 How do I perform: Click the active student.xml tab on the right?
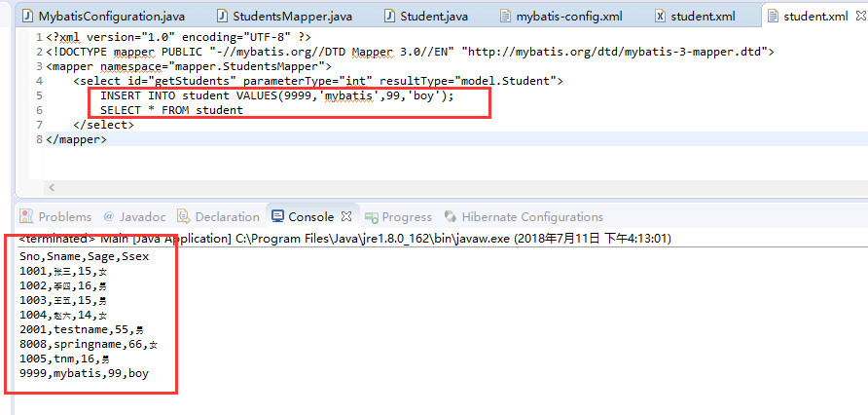[814, 17]
